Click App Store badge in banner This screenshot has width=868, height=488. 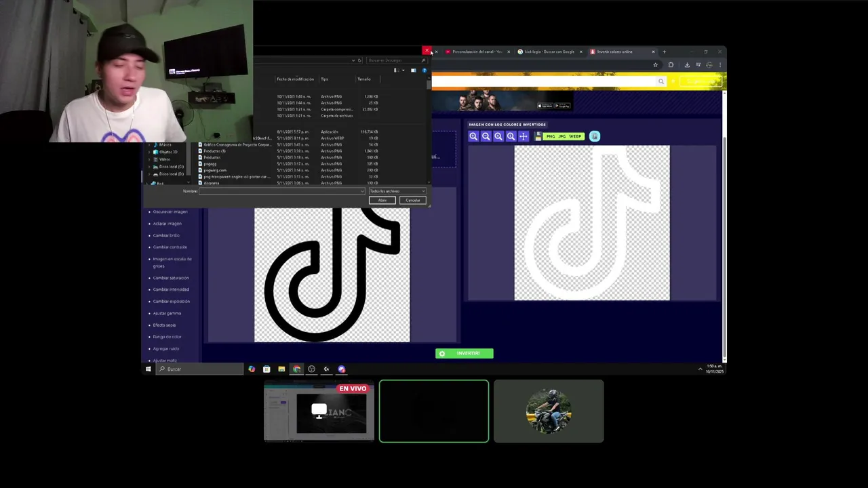545,106
